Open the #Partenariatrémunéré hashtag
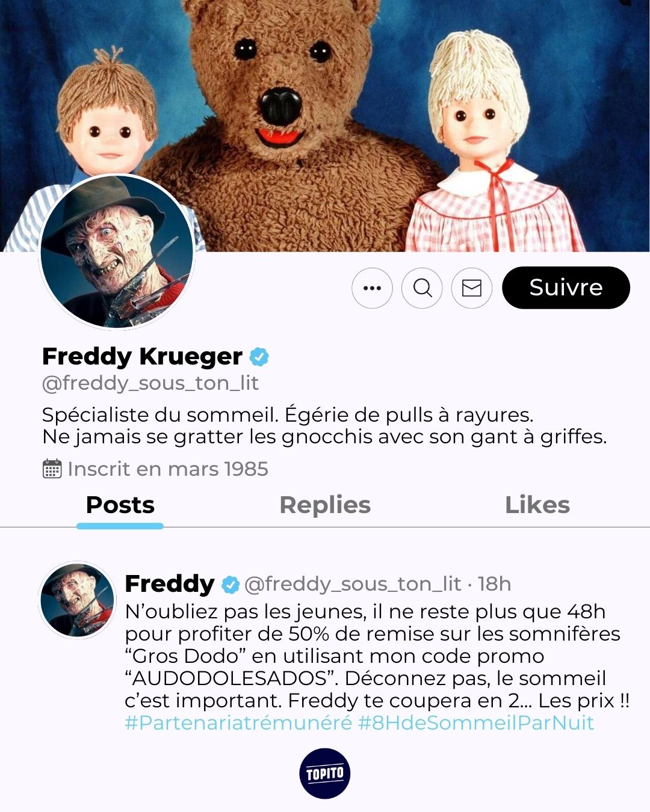 point(238,722)
